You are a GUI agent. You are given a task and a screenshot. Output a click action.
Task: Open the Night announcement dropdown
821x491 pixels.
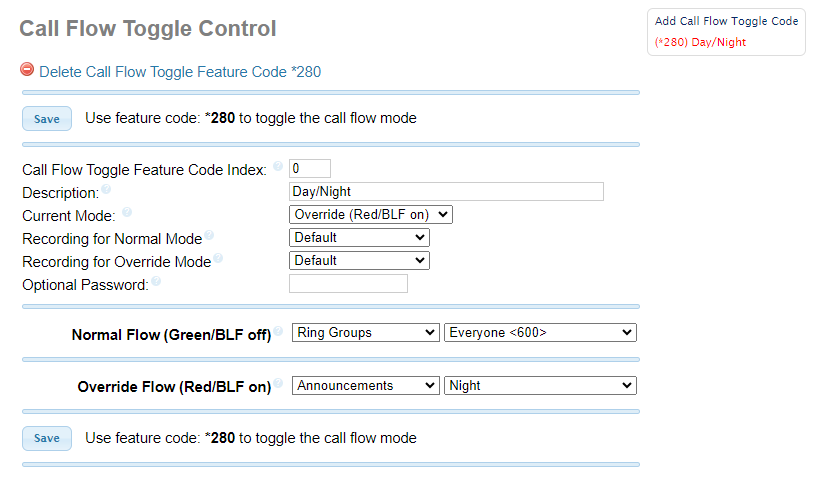(540, 386)
